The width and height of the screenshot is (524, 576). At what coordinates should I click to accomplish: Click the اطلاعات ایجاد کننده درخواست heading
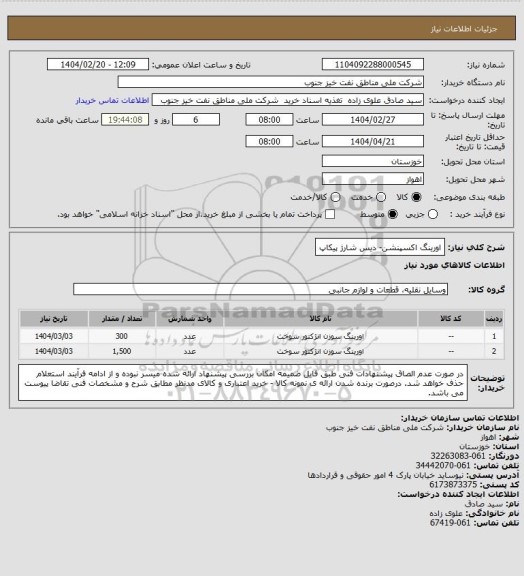coord(458,494)
